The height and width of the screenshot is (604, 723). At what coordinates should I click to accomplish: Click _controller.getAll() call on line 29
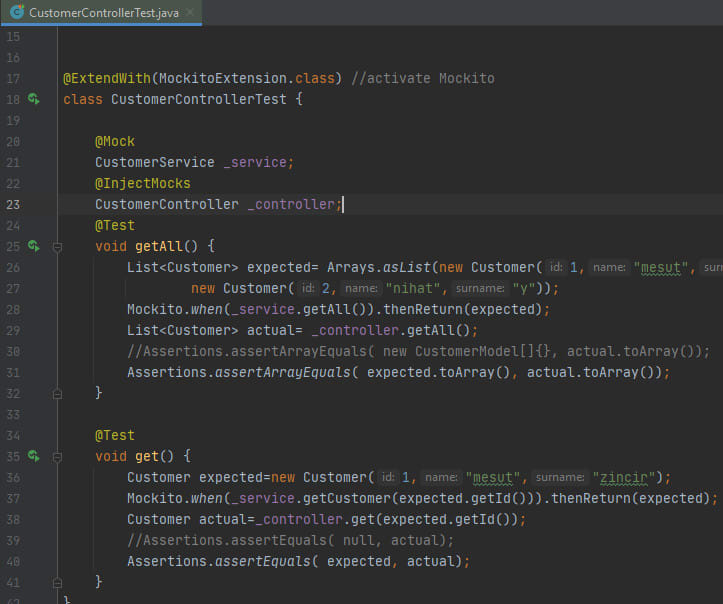click(391, 331)
